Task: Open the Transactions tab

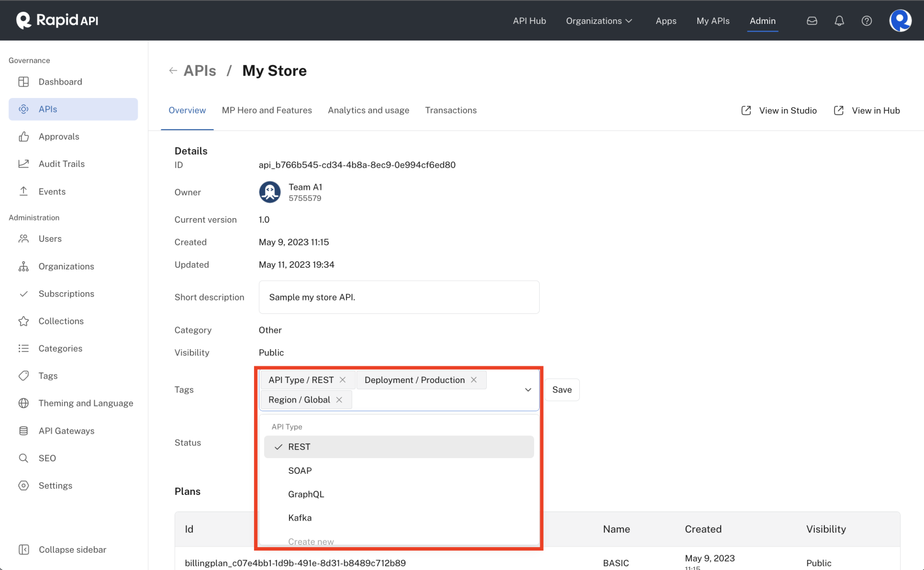Action: 451,110
